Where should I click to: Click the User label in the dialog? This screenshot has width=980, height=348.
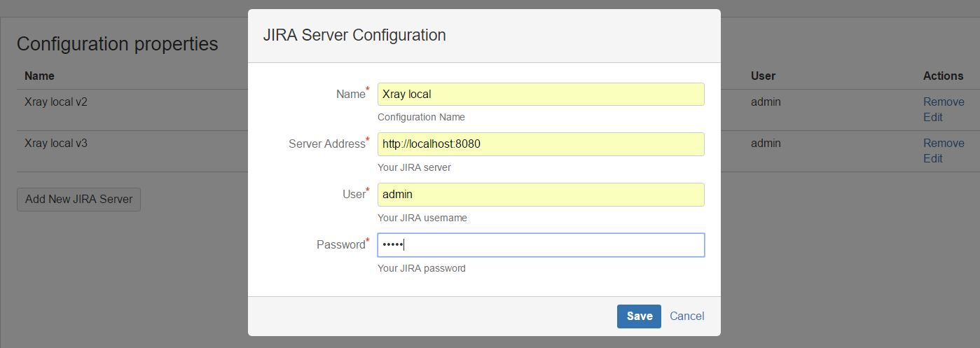point(356,194)
